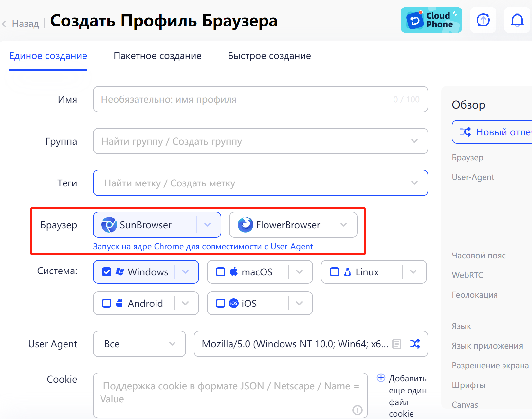The height and width of the screenshot is (419, 532).
Task: Click Canvas in overview
Action: click(465, 405)
